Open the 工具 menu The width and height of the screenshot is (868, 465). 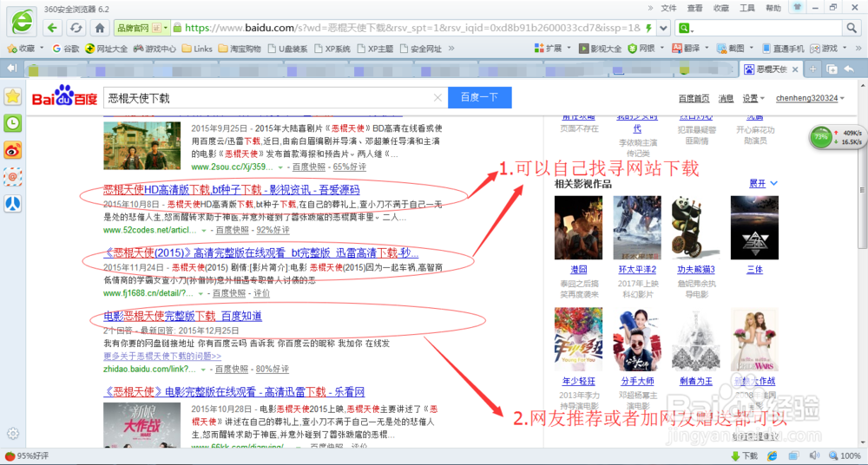pos(747,8)
